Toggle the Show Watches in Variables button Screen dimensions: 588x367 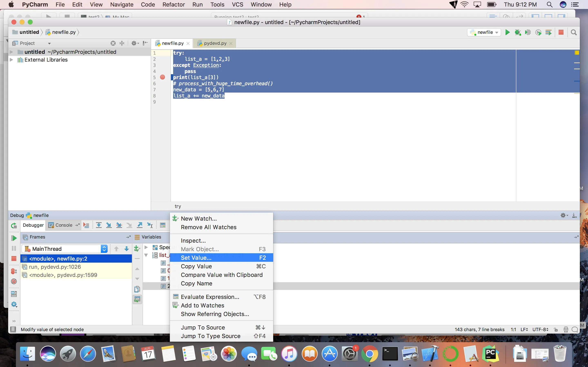click(137, 300)
